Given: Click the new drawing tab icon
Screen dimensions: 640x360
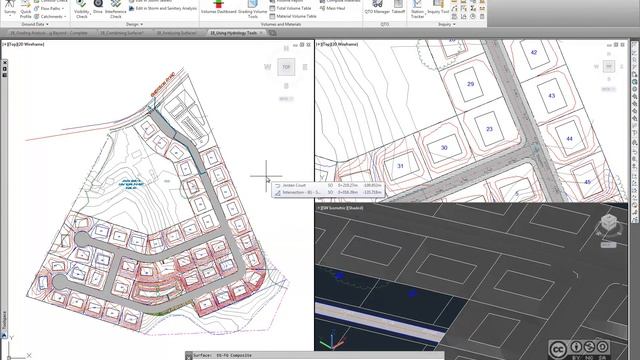Looking at the screenshot, I should click(x=273, y=33).
